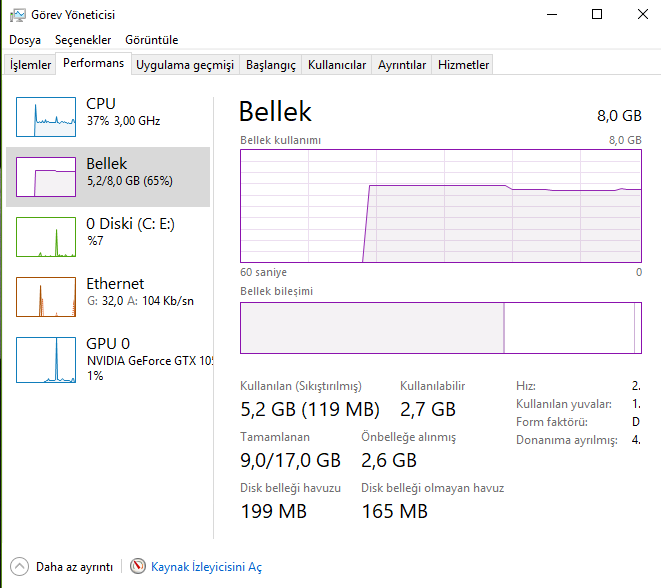This screenshot has width=661, height=588.
Task: Select the CPU usage graph thumbnail
Action: 46,117
